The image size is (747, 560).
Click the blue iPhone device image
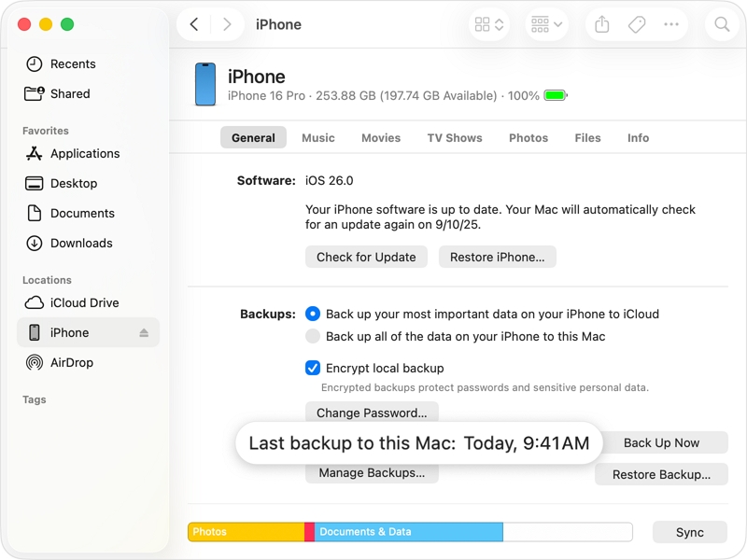point(205,84)
